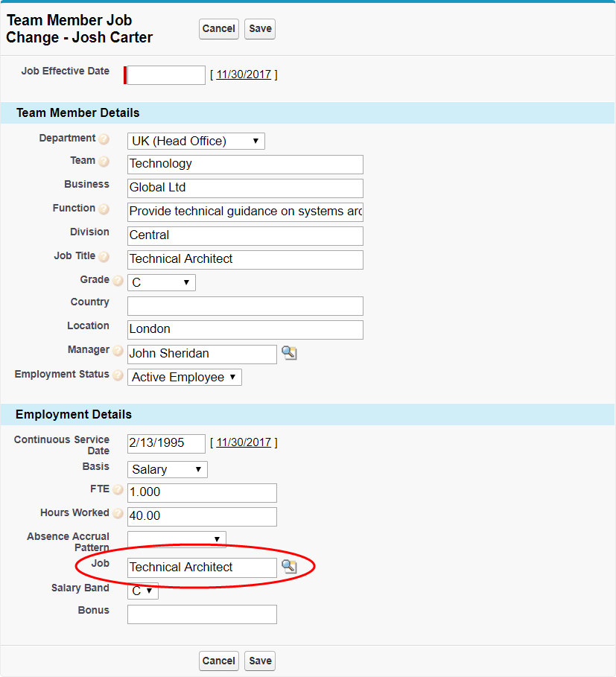Screen dimensions: 616x677
Task: Click the date link beside Job Effective Date
Action: 244,74
